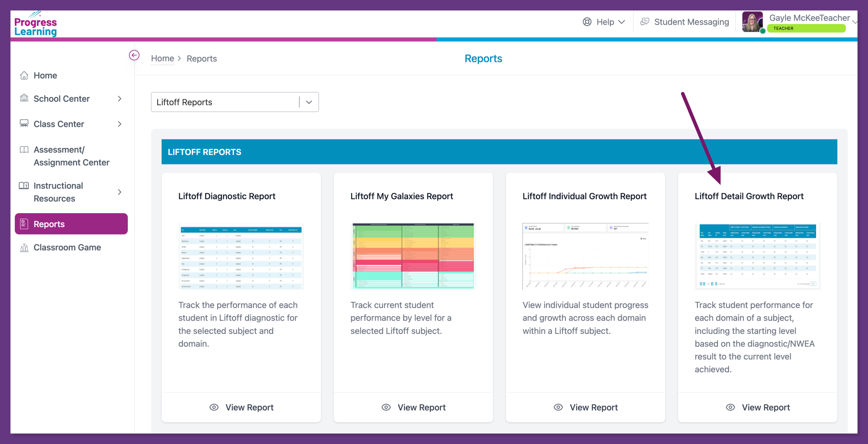
Task: View Report for Liftoff Diagnostic Report
Action: point(241,407)
